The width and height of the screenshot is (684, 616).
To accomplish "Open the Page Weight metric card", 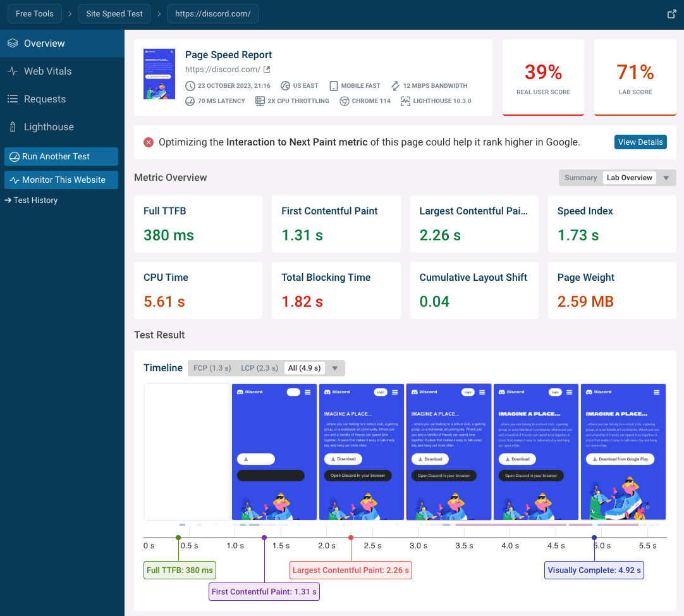I will pos(612,290).
